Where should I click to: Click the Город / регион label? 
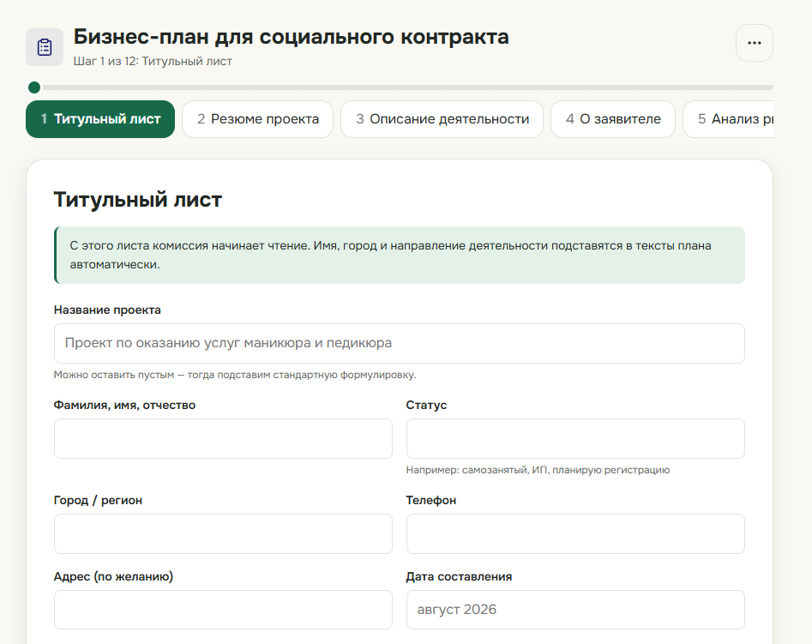pos(98,501)
